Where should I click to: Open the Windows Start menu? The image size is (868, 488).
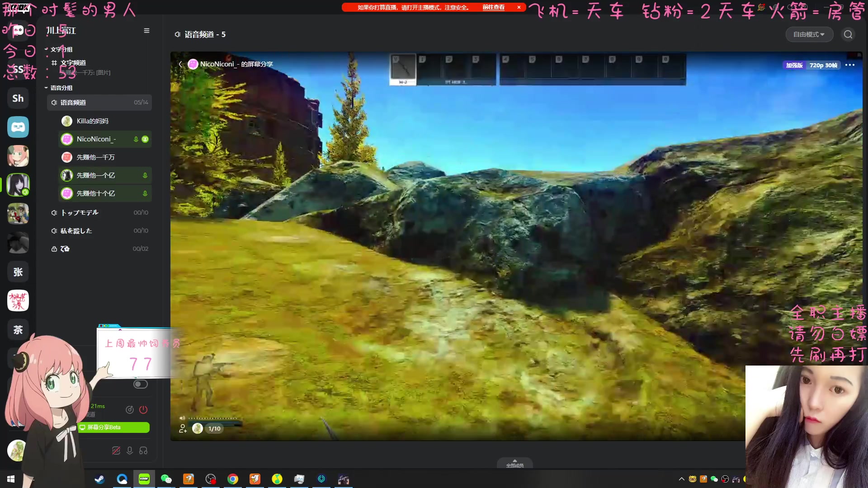11,479
